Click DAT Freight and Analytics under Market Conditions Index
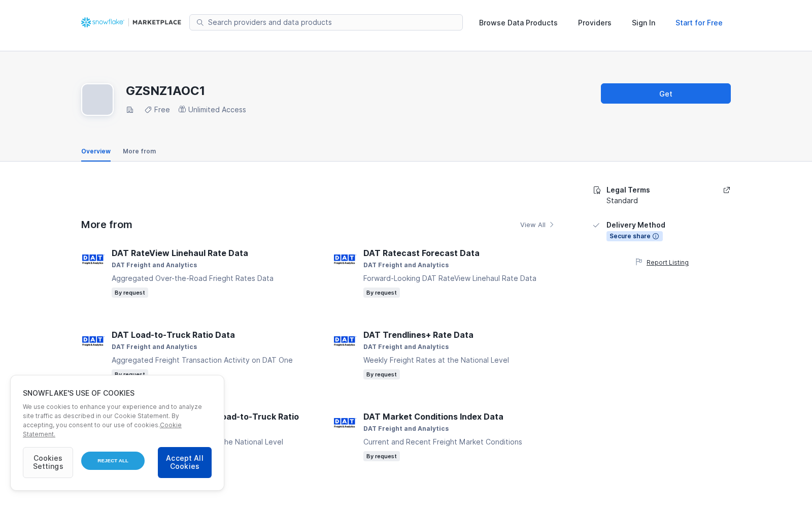This screenshot has width=812, height=508. (x=406, y=429)
